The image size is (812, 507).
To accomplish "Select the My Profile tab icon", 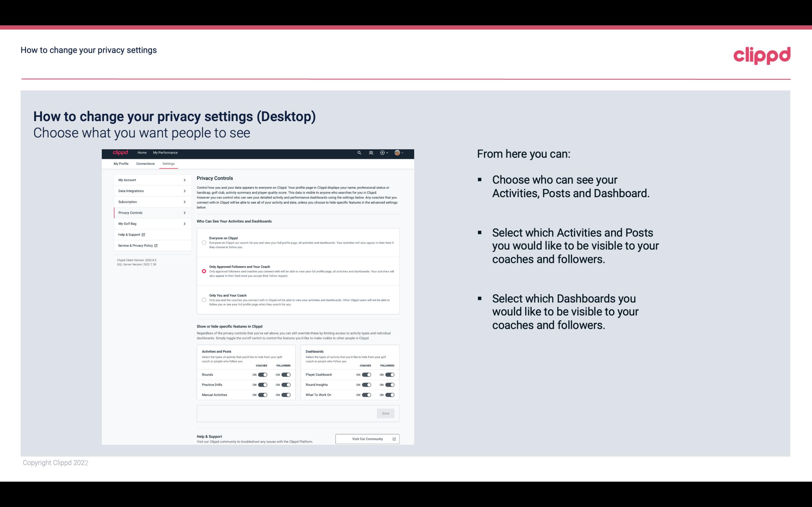I will click(x=121, y=163).
